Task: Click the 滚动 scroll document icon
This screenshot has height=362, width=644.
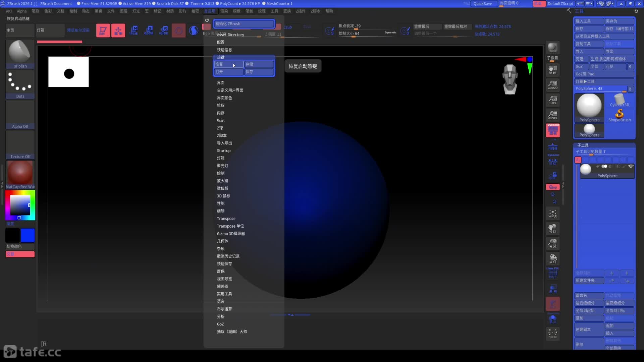Action: (x=552, y=69)
